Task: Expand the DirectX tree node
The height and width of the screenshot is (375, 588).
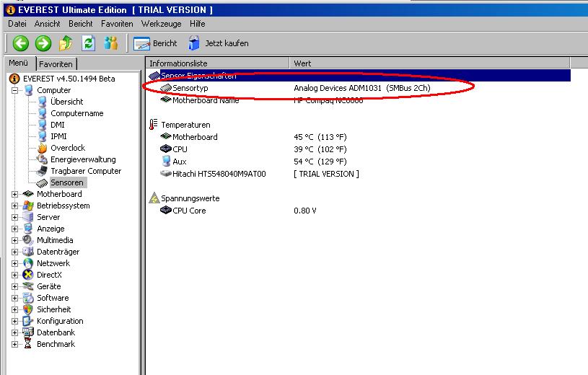Action: pos(14,275)
